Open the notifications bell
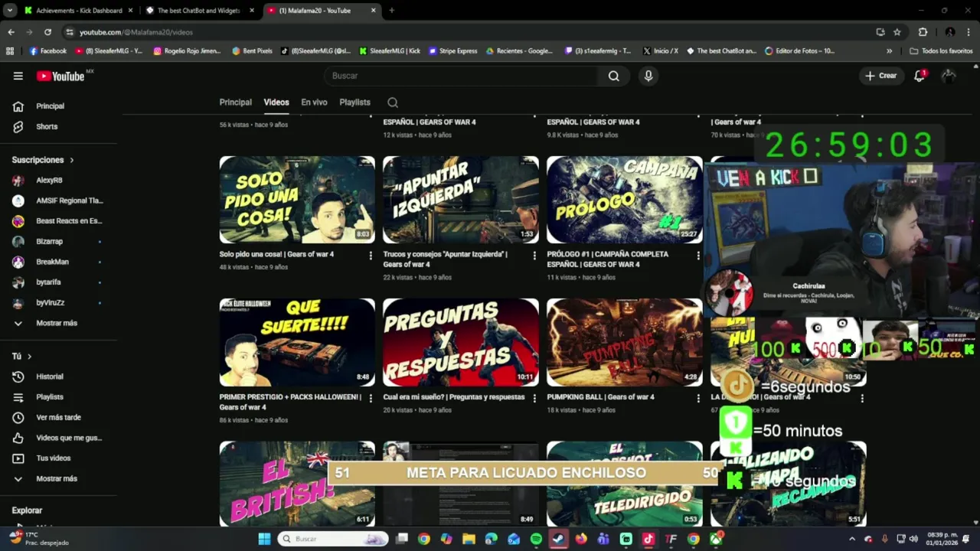This screenshot has width=980, height=551. click(x=920, y=76)
